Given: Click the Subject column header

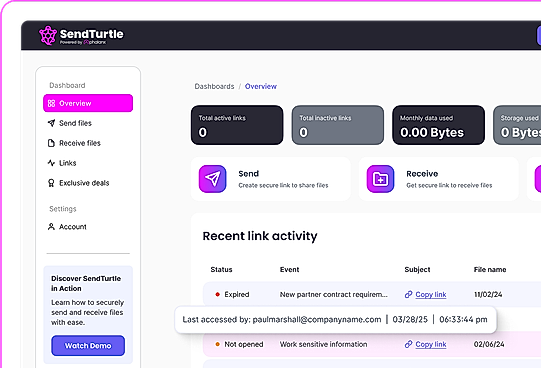Looking at the screenshot, I should pyautogui.click(x=417, y=270).
